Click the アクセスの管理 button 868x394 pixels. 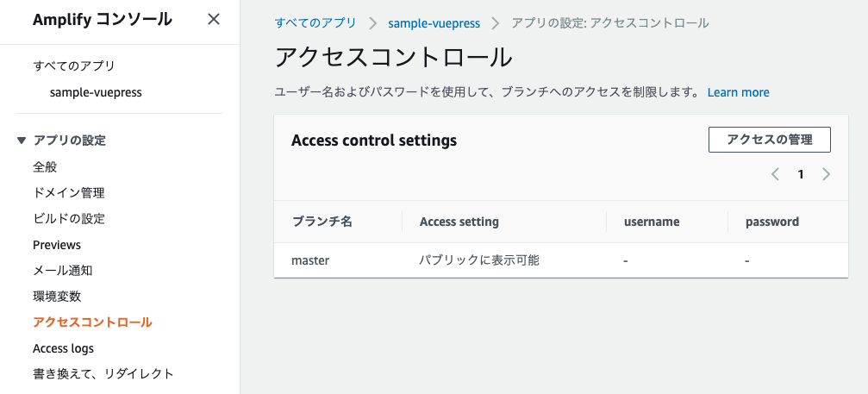point(770,140)
